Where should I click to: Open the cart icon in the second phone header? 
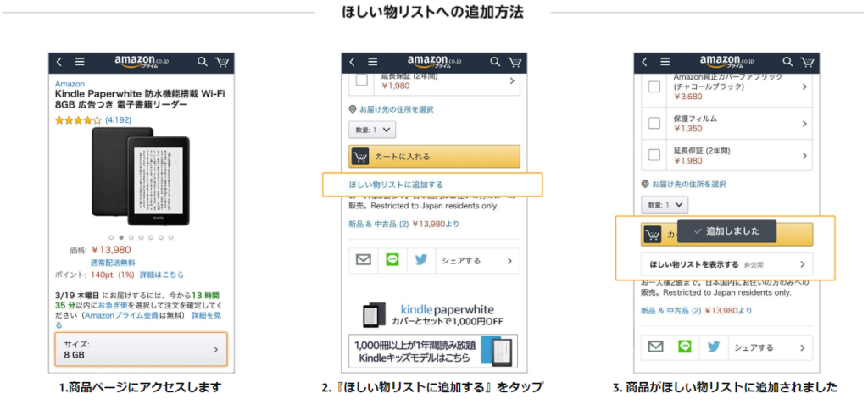[515, 62]
